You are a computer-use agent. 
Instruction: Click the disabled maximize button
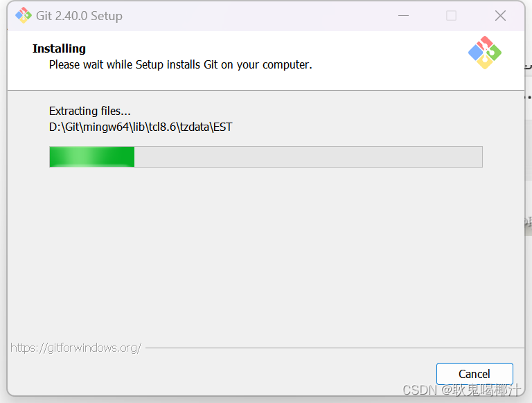451,16
